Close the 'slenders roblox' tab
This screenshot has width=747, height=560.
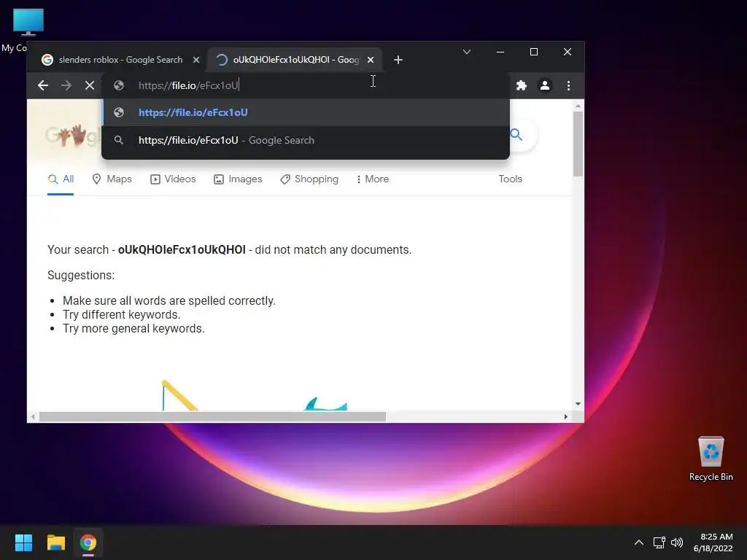point(196,60)
